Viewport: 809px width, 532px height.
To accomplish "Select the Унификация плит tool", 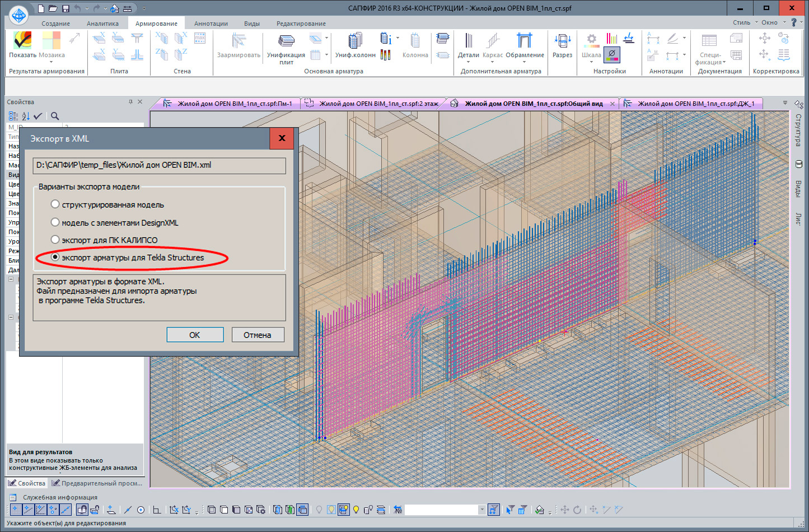I will 286,41.
